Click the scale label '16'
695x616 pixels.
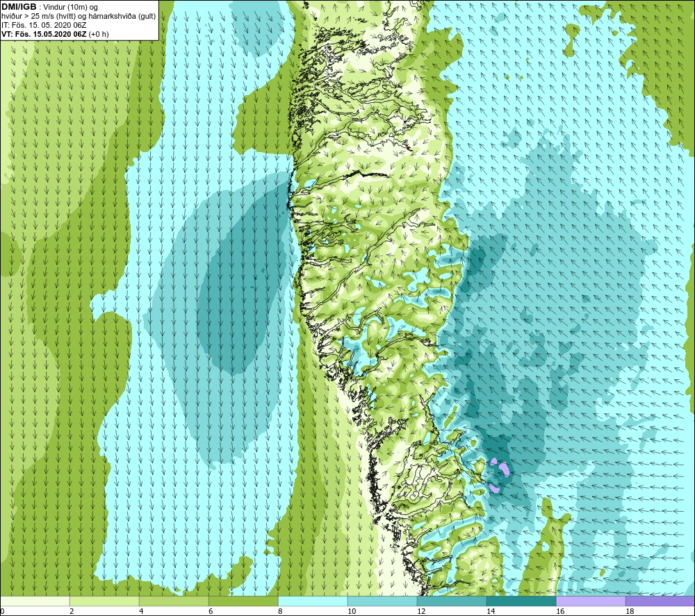pyautogui.click(x=560, y=611)
